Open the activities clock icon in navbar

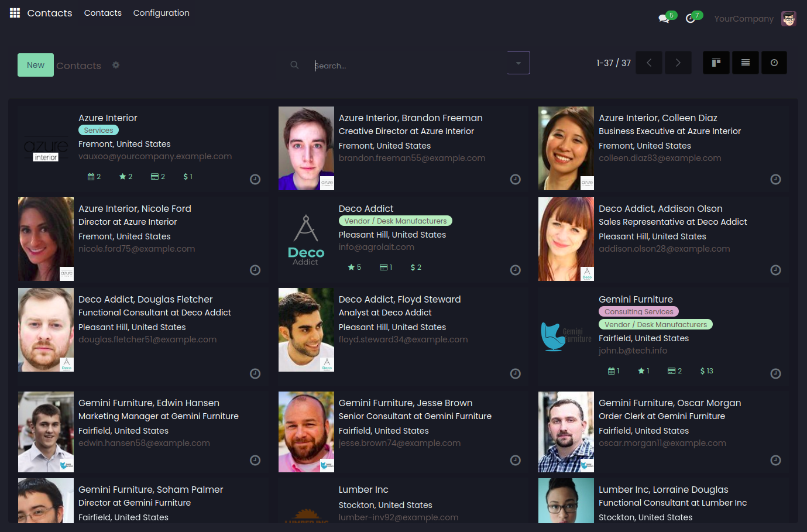[x=691, y=18]
